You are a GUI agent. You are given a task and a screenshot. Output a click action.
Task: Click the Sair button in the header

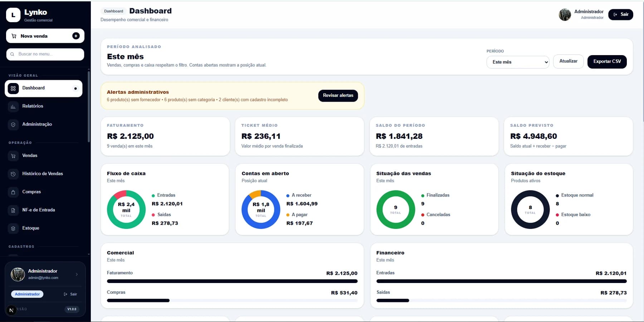(x=621, y=14)
